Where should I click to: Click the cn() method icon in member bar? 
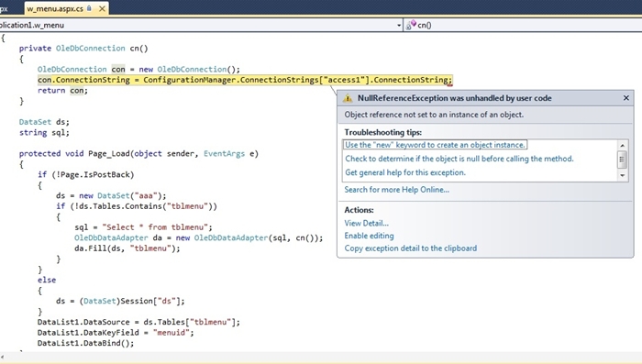[x=411, y=25]
